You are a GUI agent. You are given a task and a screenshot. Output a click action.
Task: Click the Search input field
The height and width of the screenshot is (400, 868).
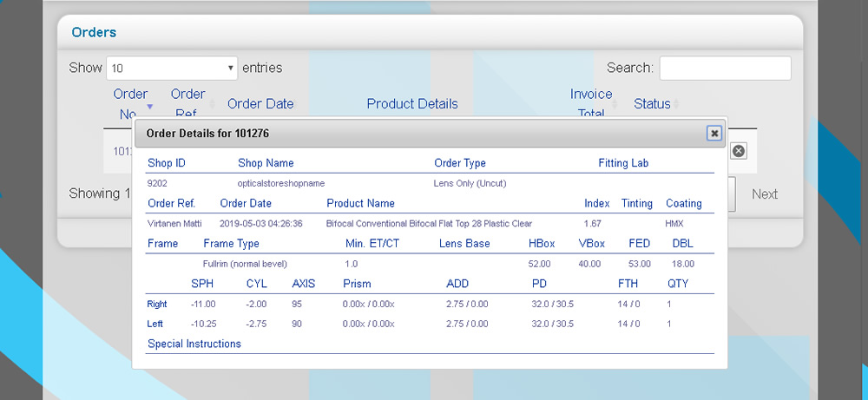click(x=725, y=68)
